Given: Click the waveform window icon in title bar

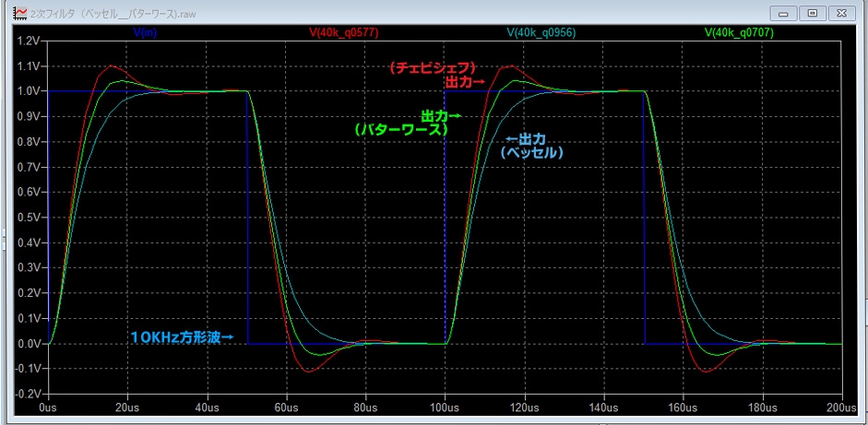Looking at the screenshot, I should 20,12.
